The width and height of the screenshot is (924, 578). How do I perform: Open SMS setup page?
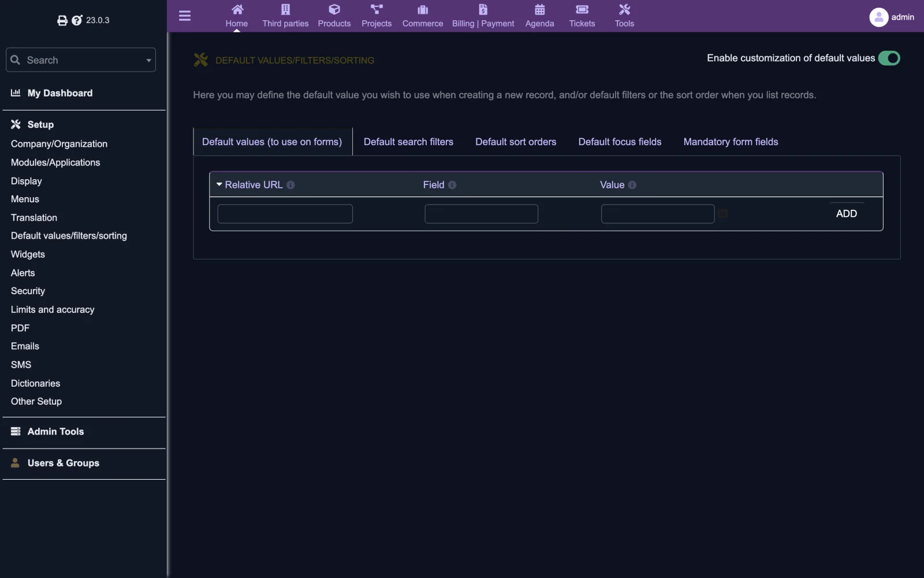(21, 365)
